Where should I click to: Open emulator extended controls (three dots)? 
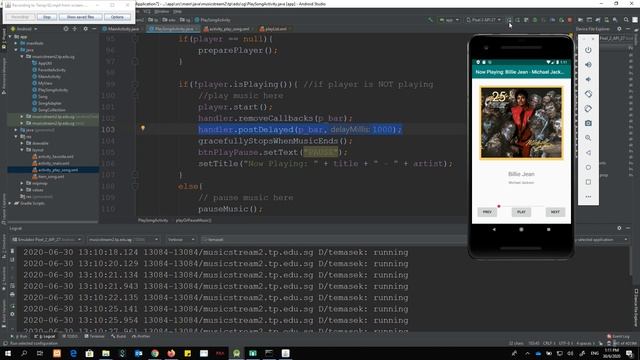(x=588, y=197)
